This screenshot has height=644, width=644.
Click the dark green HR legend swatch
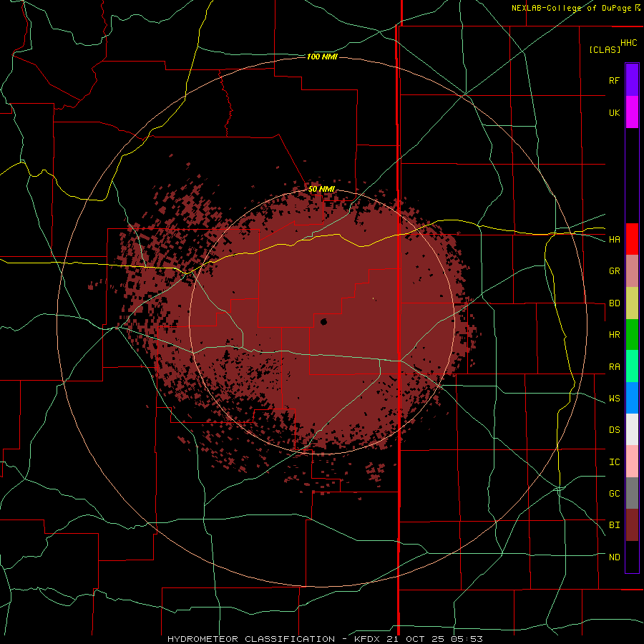click(632, 335)
